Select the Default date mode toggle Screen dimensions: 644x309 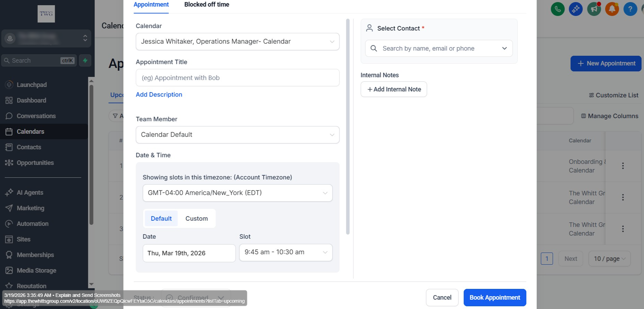click(161, 219)
